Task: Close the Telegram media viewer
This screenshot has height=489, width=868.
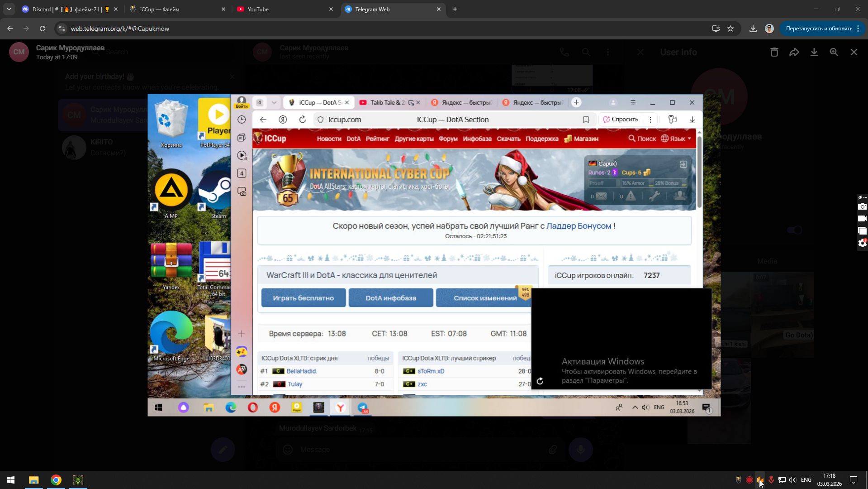Action: (854, 52)
